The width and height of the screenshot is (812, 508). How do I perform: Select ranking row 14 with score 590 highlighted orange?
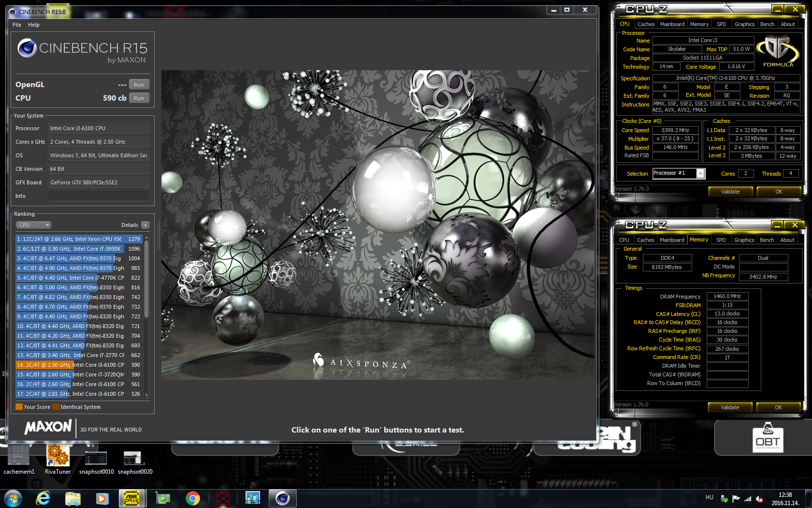[79, 365]
